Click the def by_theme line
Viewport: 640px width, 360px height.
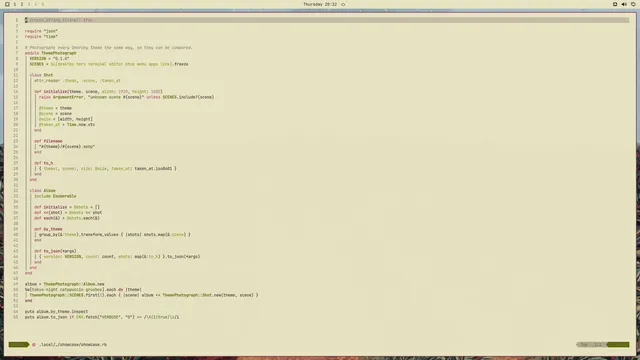(48, 229)
